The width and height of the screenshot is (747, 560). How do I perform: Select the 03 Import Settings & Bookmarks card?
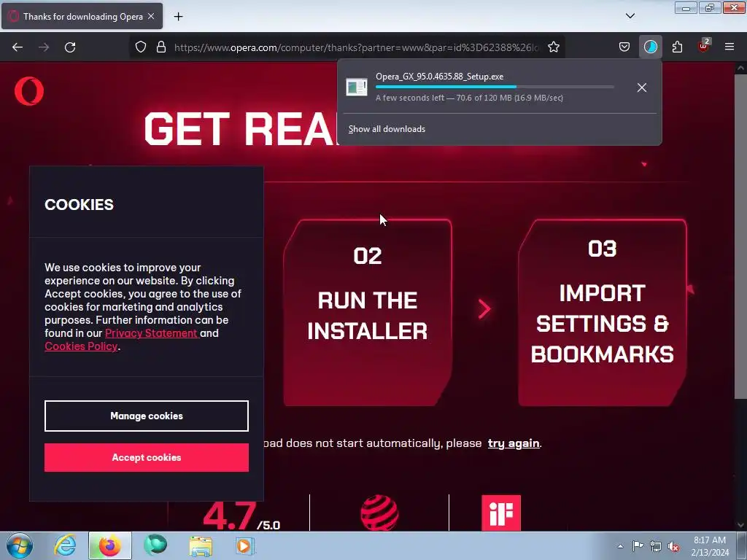(602, 313)
